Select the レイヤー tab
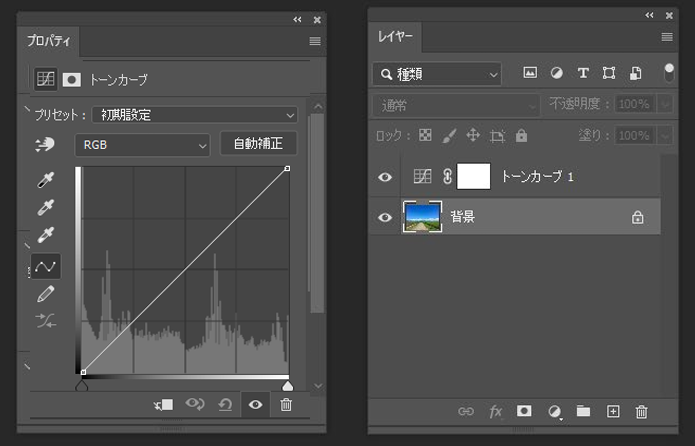This screenshot has height=446, width=695. 394,38
